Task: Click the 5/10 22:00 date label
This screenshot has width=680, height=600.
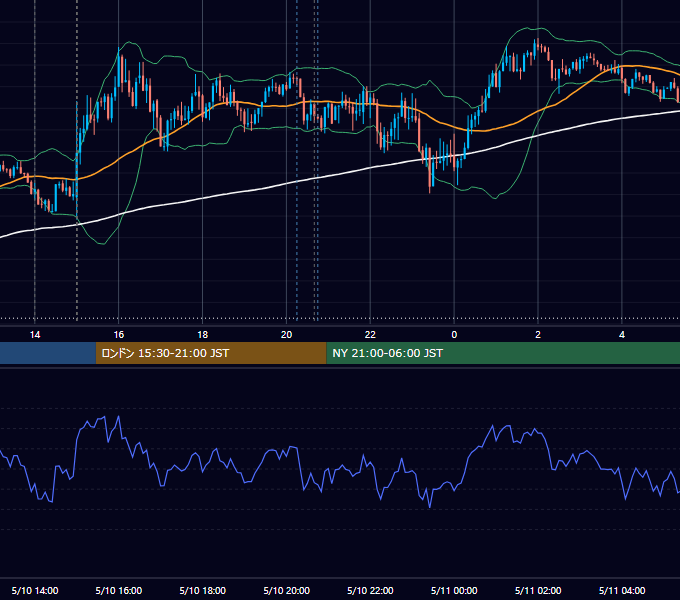Action: (x=370, y=590)
